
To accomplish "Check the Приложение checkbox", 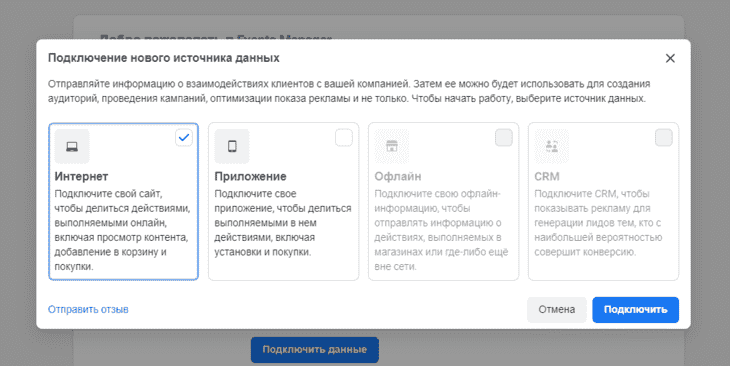I will pos(344,138).
